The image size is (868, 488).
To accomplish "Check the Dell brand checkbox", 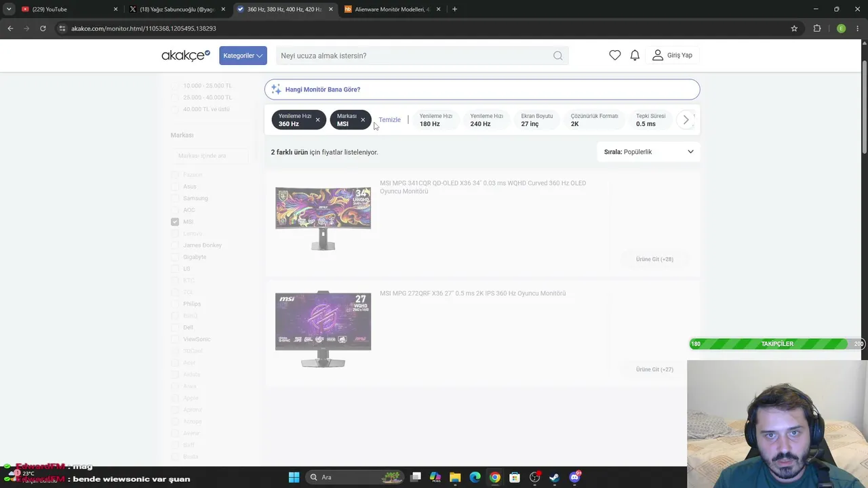I will click(175, 327).
